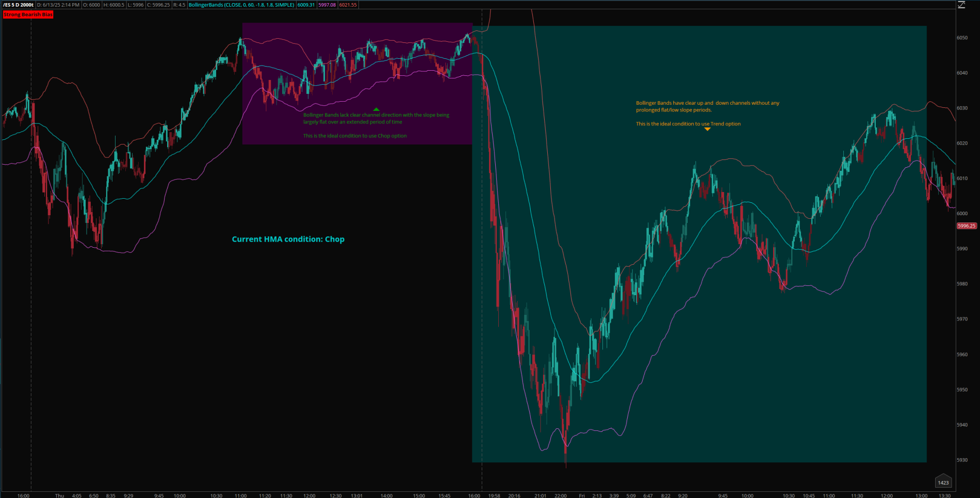Click the orange down-arrow marker under Trend note
Screen dimensions: 980x498
point(708,129)
